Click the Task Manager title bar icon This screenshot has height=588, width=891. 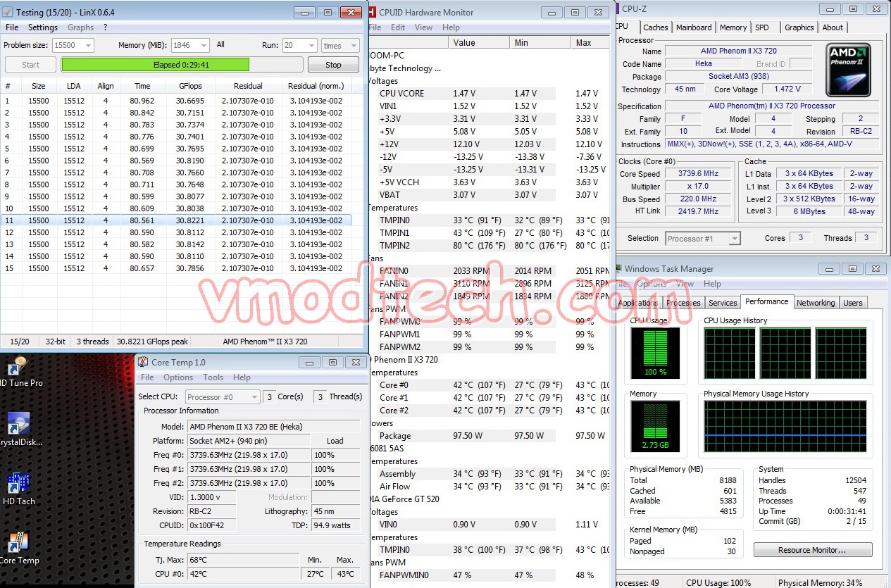[618, 268]
